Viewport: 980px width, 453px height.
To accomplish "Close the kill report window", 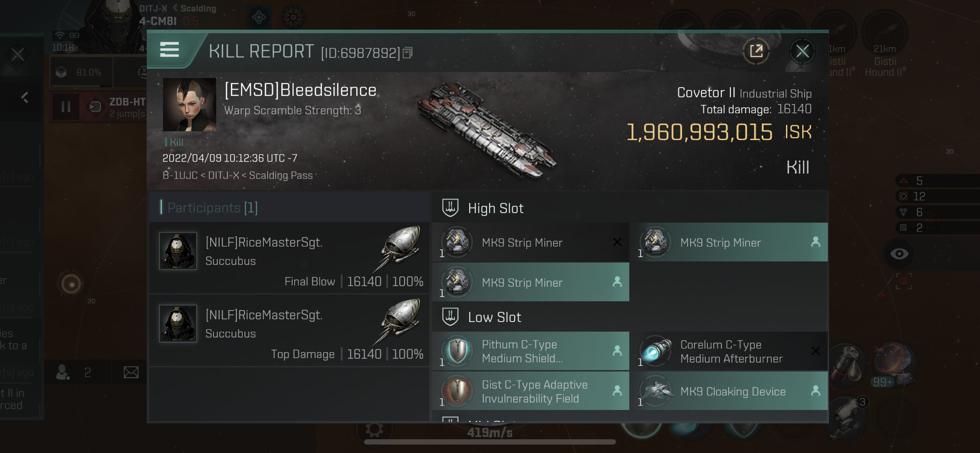I will pos(802,51).
